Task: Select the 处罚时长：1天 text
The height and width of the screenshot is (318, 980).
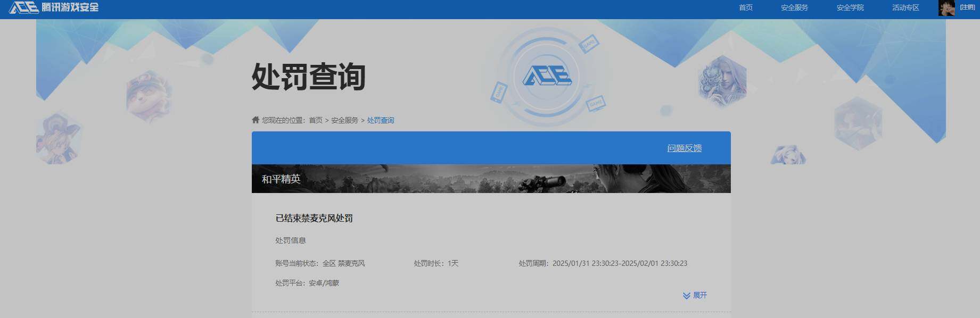Action: [436, 263]
